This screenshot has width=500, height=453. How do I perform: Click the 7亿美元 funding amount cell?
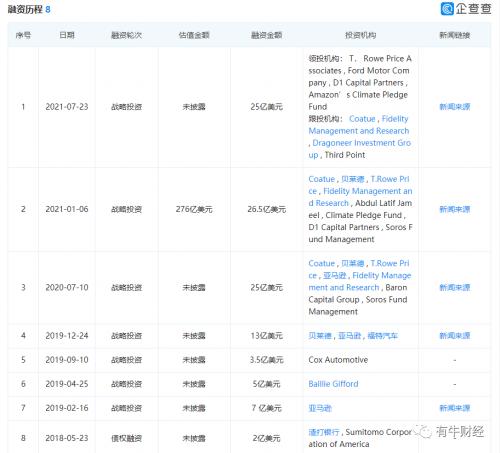266,408
